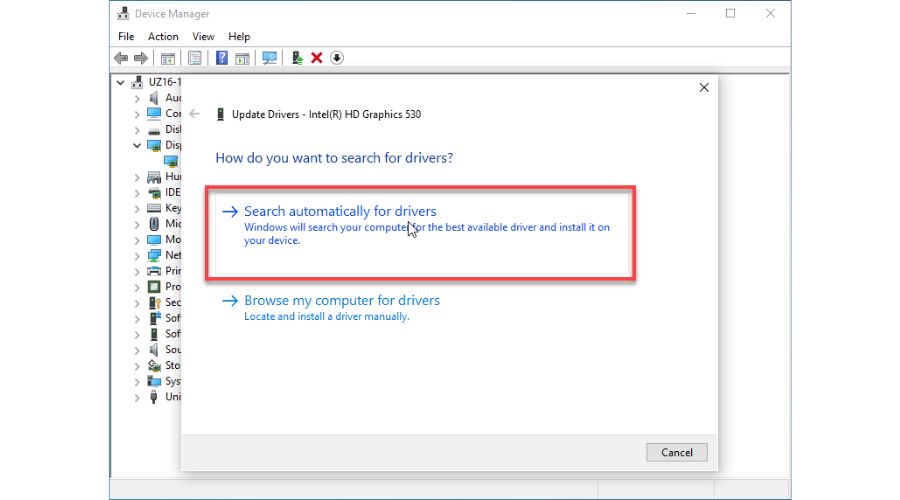The width and height of the screenshot is (900, 500).
Task: Expand the System devices chevron
Action: pos(137,381)
